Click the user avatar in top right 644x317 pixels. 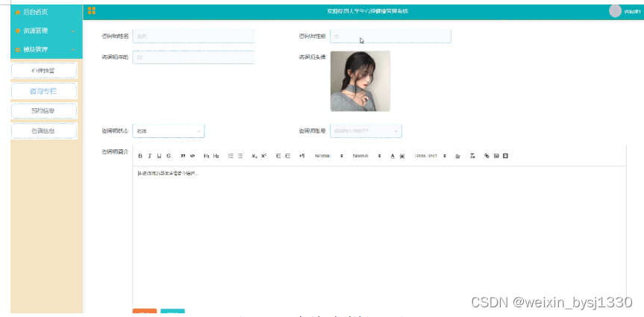coord(615,11)
